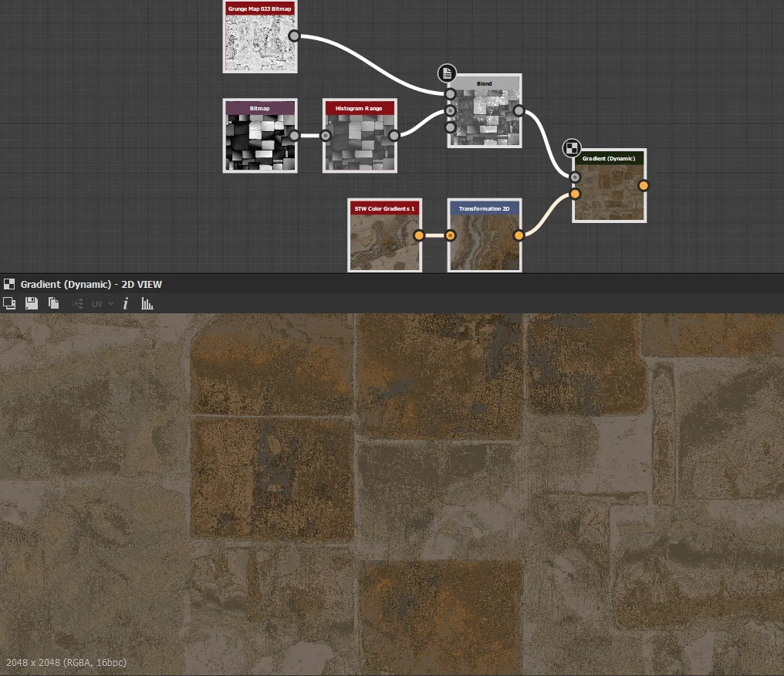
Task: Click the orange output connector of Gradient (Dynamic)
Action: click(644, 185)
